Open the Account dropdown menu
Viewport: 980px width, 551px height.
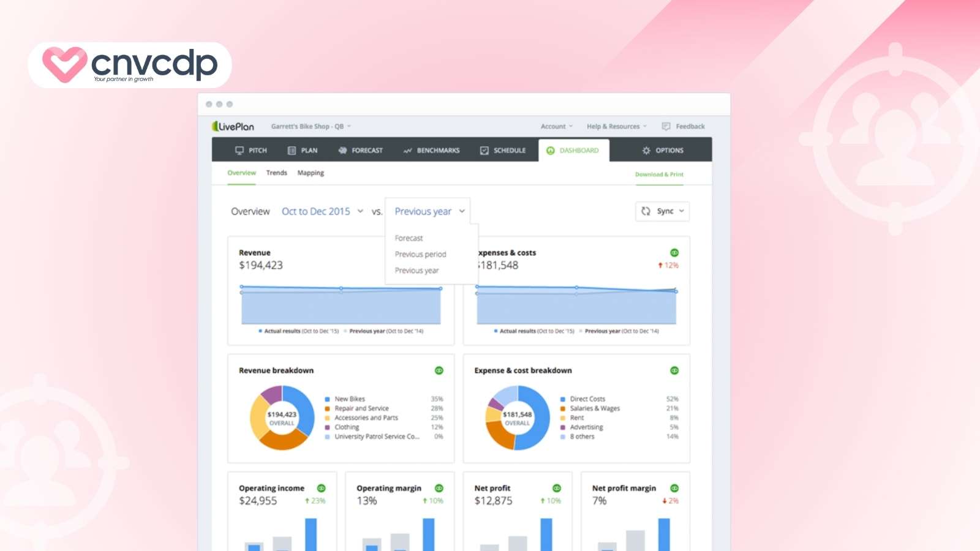coord(556,126)
